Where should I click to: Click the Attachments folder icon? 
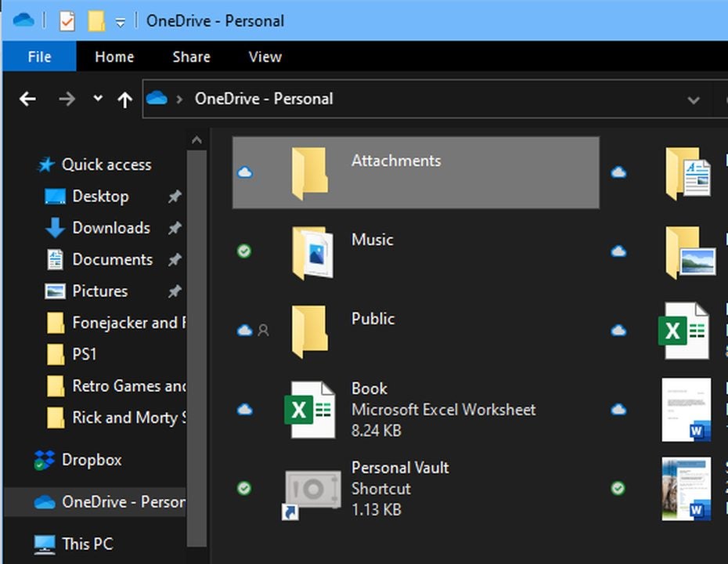[x=310, y=173]
